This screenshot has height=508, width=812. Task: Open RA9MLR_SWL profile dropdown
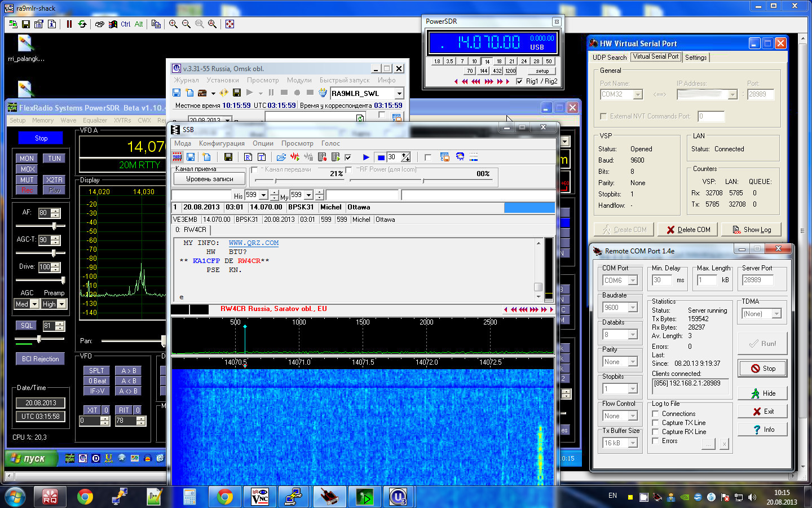[x=399, y=93]
